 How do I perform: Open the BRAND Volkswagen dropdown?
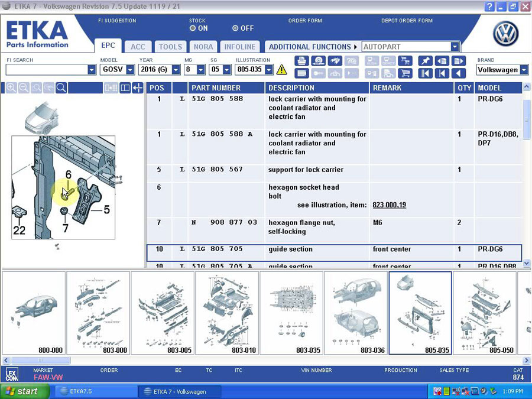[524, 70]
